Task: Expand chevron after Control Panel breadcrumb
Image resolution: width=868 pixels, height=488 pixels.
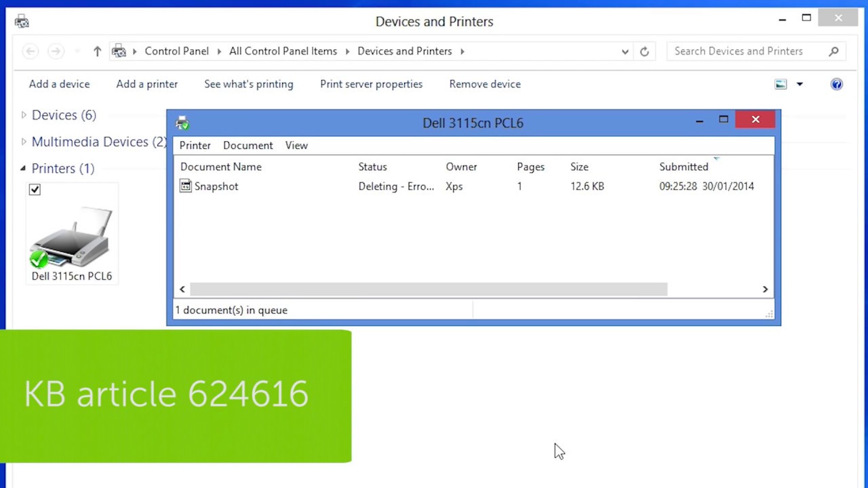Action: tap(219, 51)
